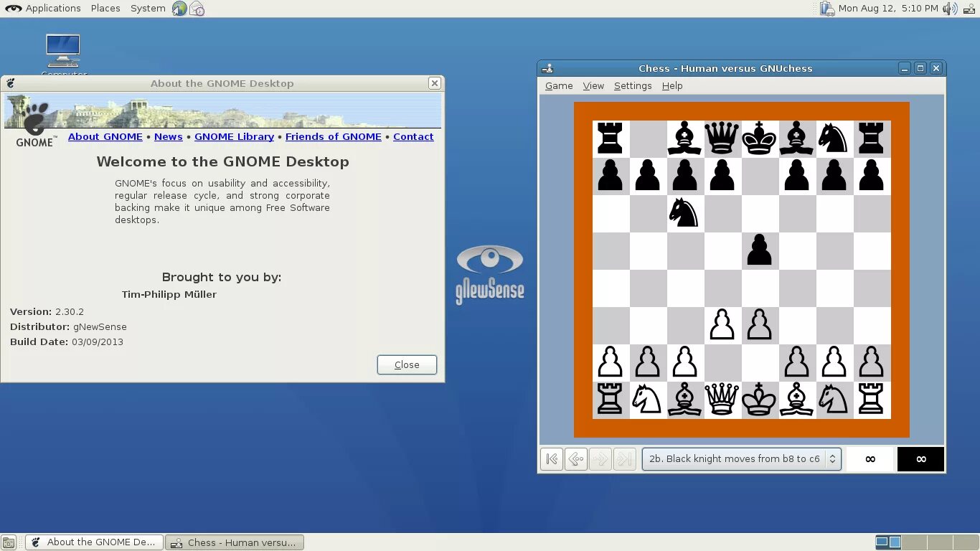This screenshot has height=551, width=980.
Task: Select the black knight on c6
Action: coord(685,213)
